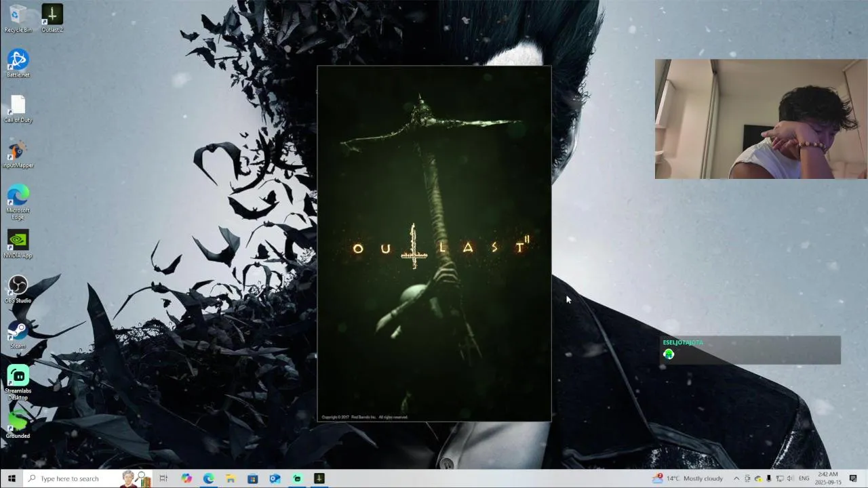The width and height of the screenshot is (868, 488).
Task: Click the ENG language indicator
Action: [804, 479]
